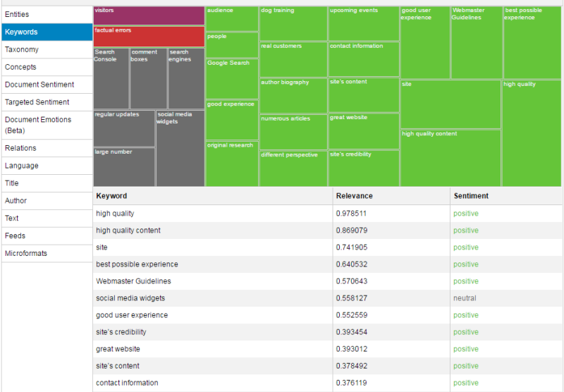Click the Sentiment column header
Image resolution: width=564 pixels, height=392 pixels.
(x=471, y=196)
